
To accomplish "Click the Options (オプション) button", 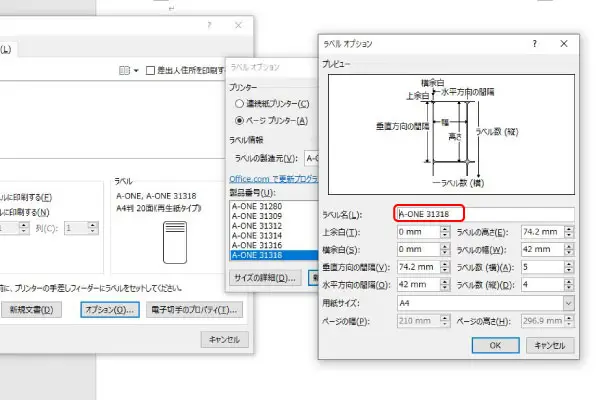I will pyautogui.click(x=110, y=310).
